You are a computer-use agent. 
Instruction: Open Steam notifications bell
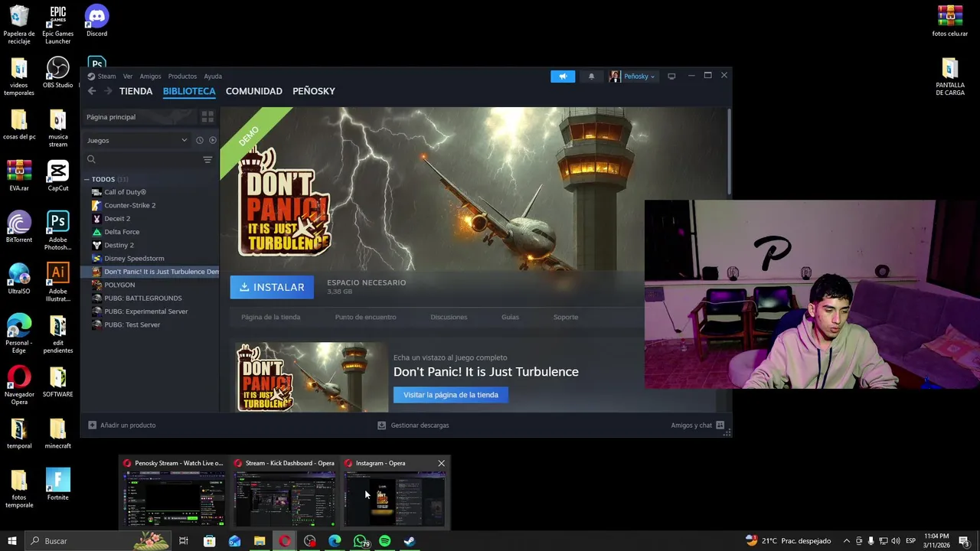point(591,77)
